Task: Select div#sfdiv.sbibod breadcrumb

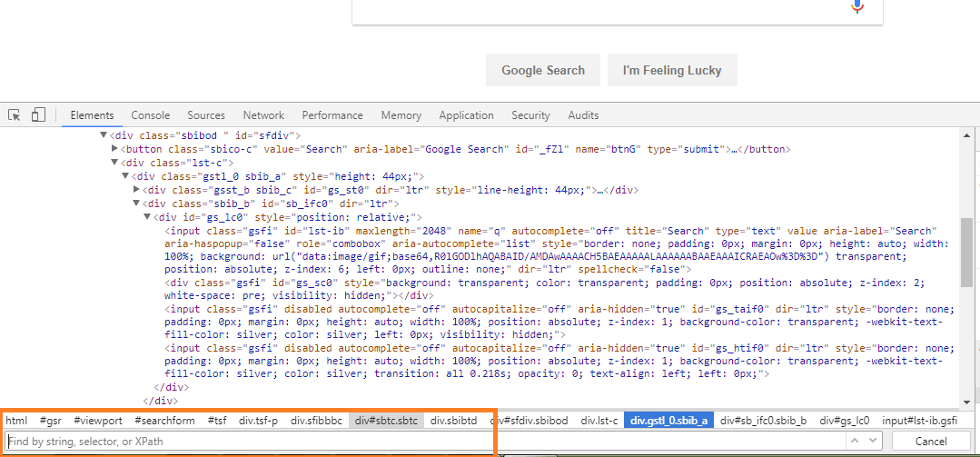Action: (529, 421)
